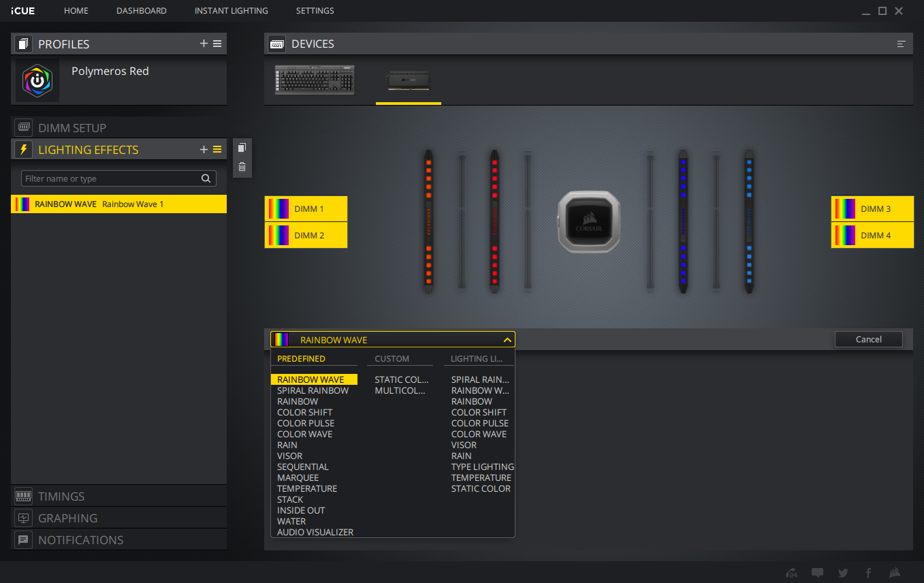Toggle DIMM 1 selection
924x583 pixels.
(x=306, y=209)
